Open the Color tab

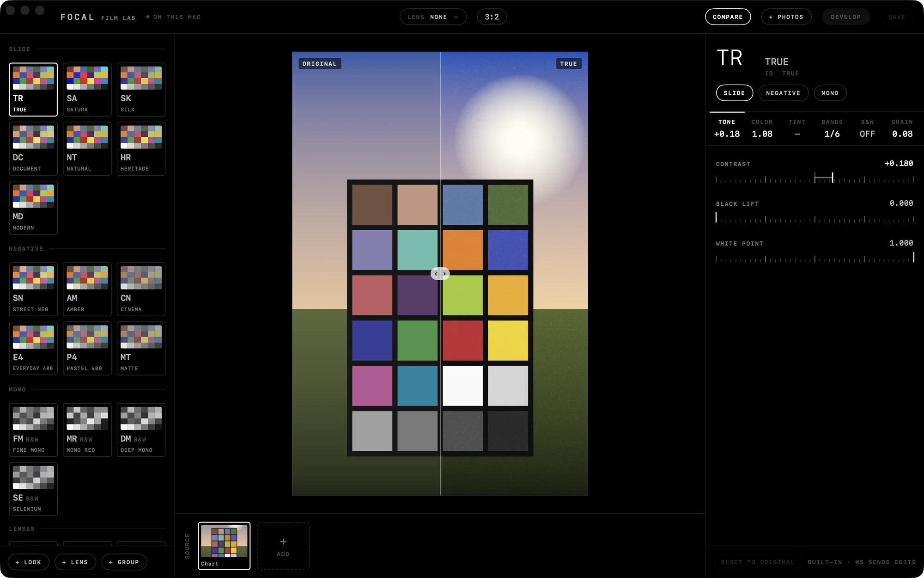point(762,128)
